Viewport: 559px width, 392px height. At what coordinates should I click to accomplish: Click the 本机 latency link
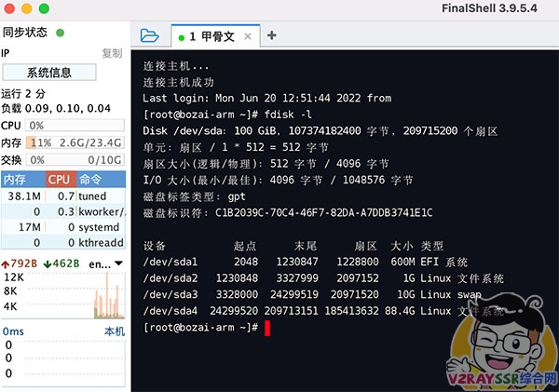click(x=113, y=331)
